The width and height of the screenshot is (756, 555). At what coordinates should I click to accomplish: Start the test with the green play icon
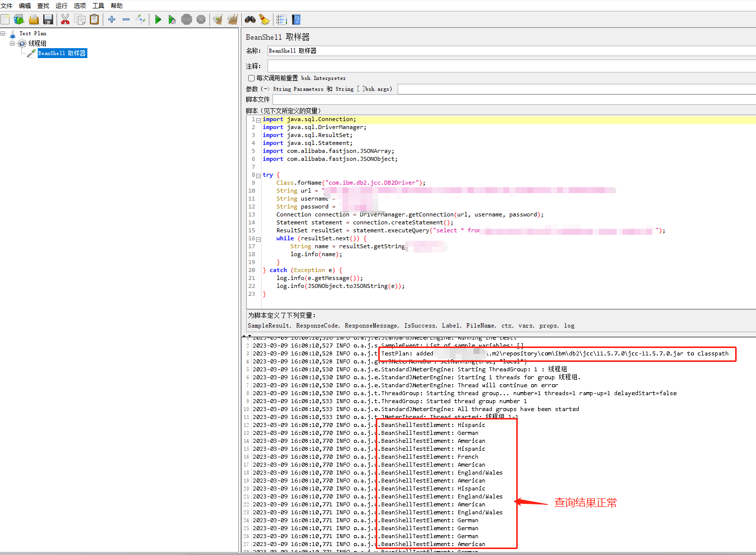click(x=158, y=19)
